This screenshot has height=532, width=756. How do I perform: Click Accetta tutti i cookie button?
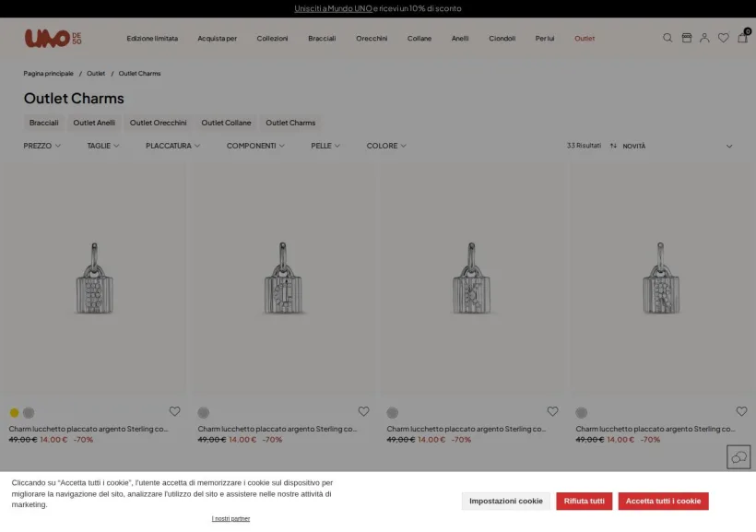pos(663,501)
